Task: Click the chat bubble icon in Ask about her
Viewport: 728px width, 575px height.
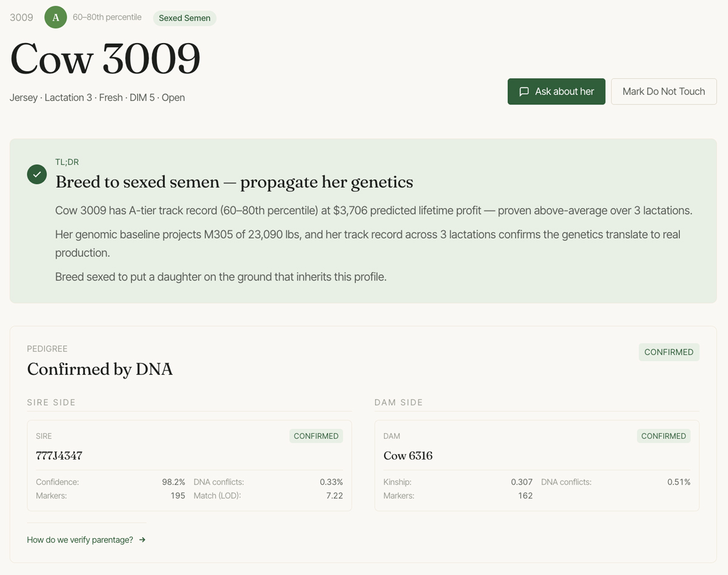Action: [524, 92]
